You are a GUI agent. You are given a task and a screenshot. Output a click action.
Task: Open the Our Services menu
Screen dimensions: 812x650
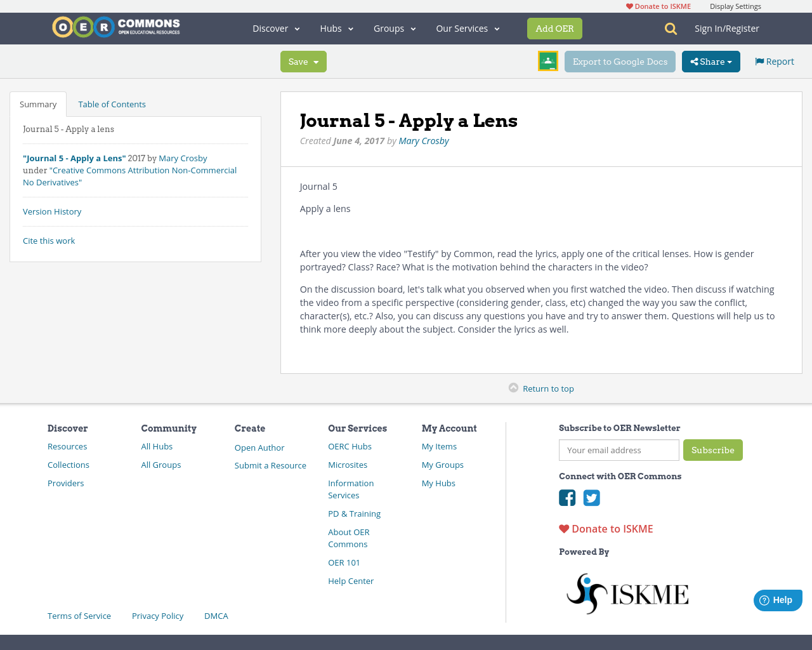(x=467, y=29)
